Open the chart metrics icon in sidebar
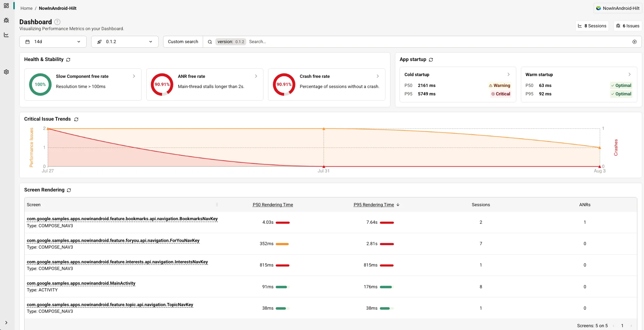 click(6, 35)
